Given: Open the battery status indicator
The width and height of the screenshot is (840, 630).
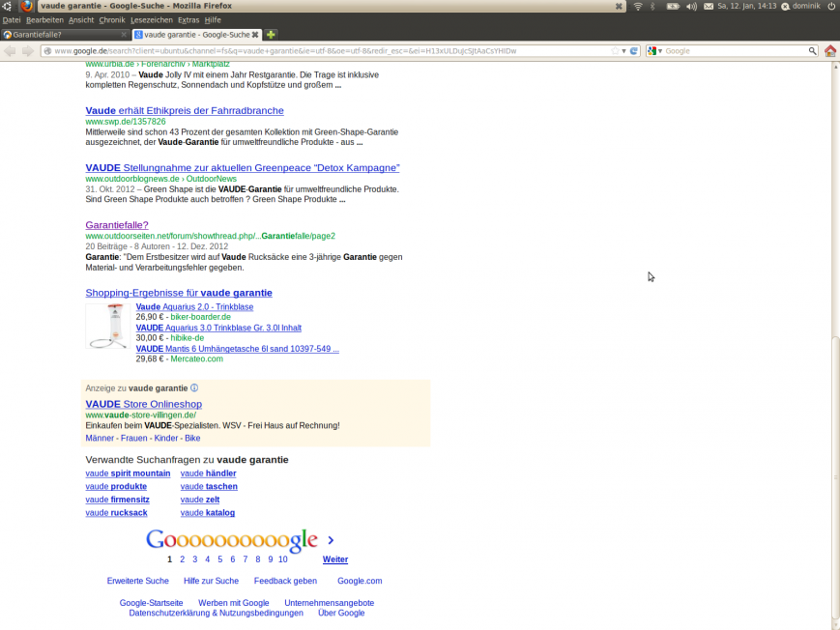Looking at the screenshot, I should click(673, 6).
